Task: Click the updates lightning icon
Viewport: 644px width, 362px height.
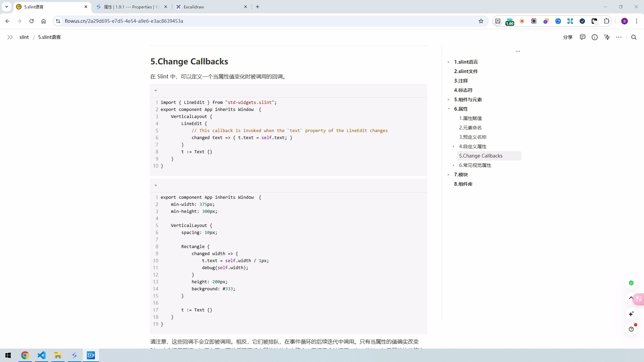Action: [607, 37]
